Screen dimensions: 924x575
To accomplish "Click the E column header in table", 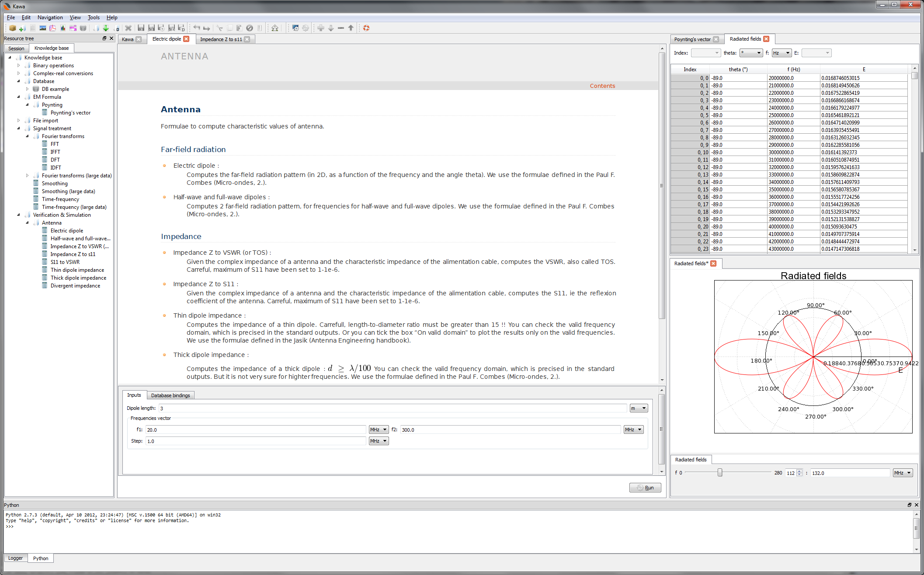I will click(864, 69).
